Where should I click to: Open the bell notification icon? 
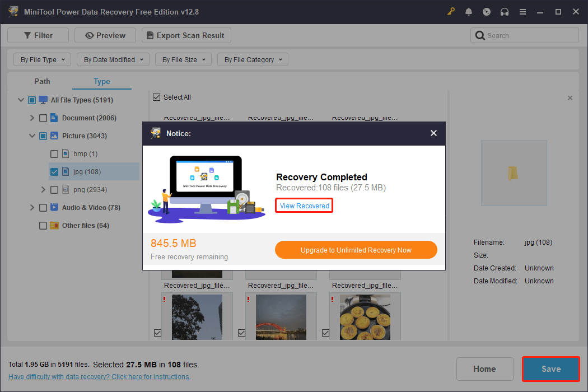(469, 11)
